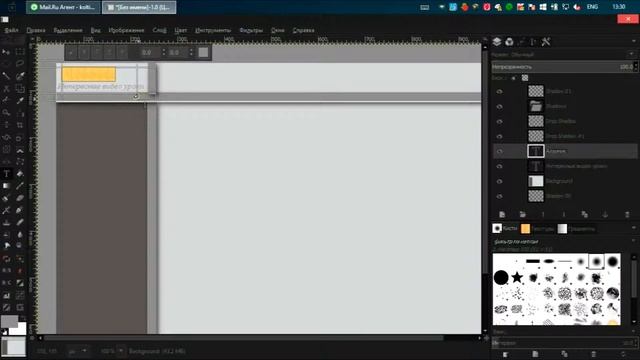Open the Выделение menu
This screenshot has width=640, height=360.
pos(68,30)
